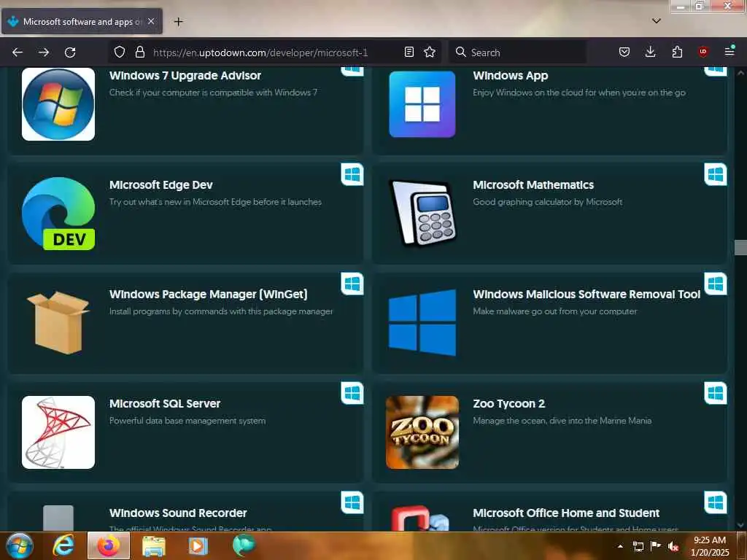Open the Windows 7 Upgrade Advisor icon

[x=58, y=104]
